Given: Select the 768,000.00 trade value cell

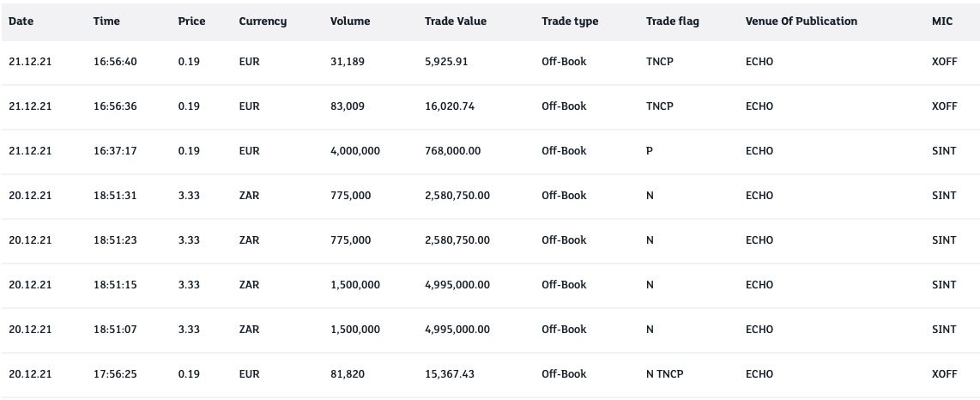Looking at the screenshot, I should [452, 151].
